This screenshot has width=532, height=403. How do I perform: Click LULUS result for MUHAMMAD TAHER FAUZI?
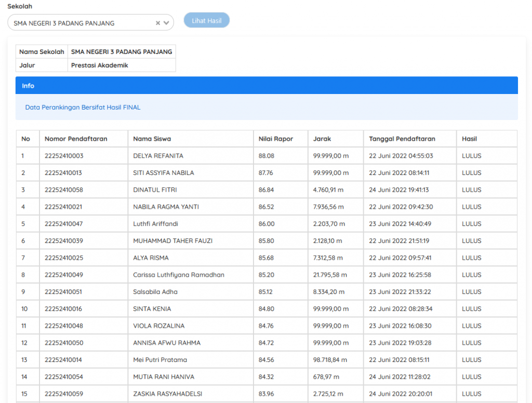[x=472, y=241]
